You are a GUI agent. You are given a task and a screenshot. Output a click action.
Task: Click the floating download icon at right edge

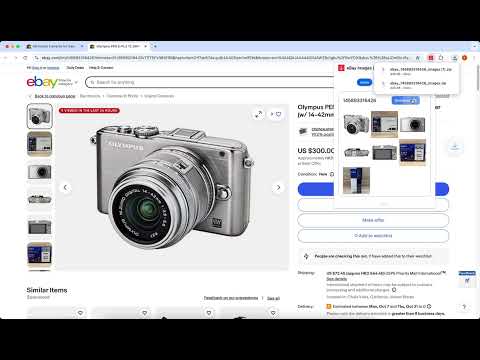click(x=455, y=146)
